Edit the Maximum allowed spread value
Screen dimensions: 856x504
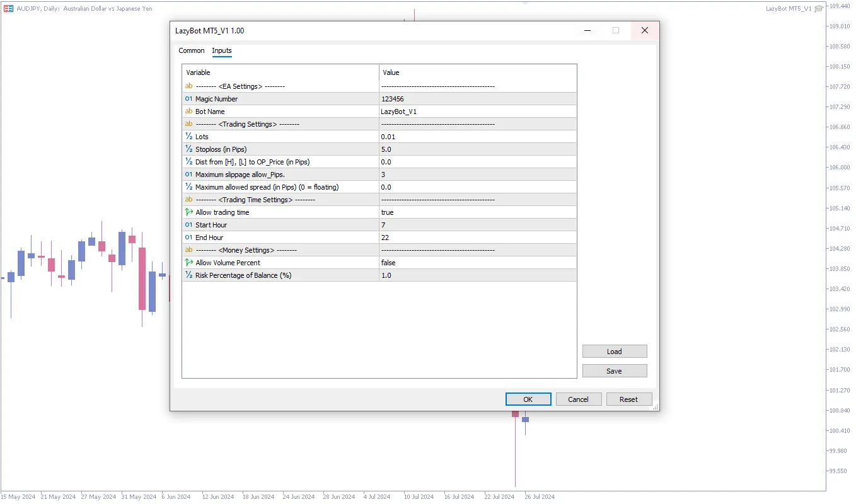point(478,187)
